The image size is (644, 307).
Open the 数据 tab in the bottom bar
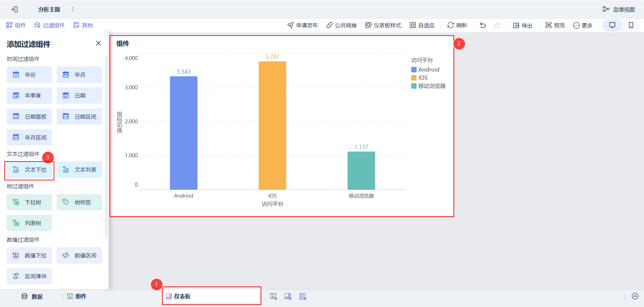point(32,296)
